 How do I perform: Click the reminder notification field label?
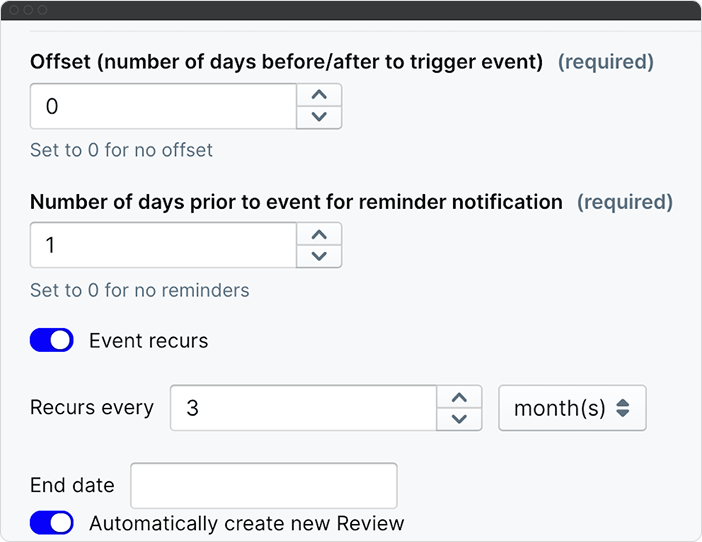point(296,202)
